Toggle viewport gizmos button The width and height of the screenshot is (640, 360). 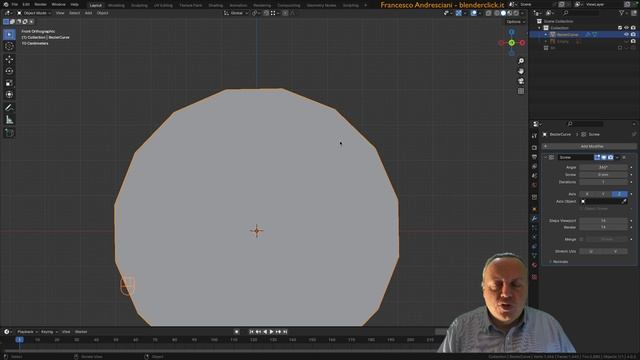[x=459, y=13]
